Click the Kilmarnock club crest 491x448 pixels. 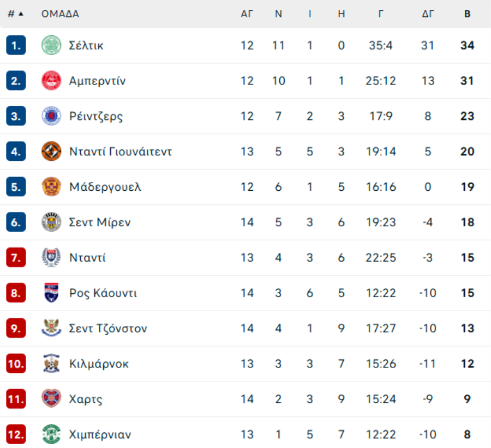point(51,363)
